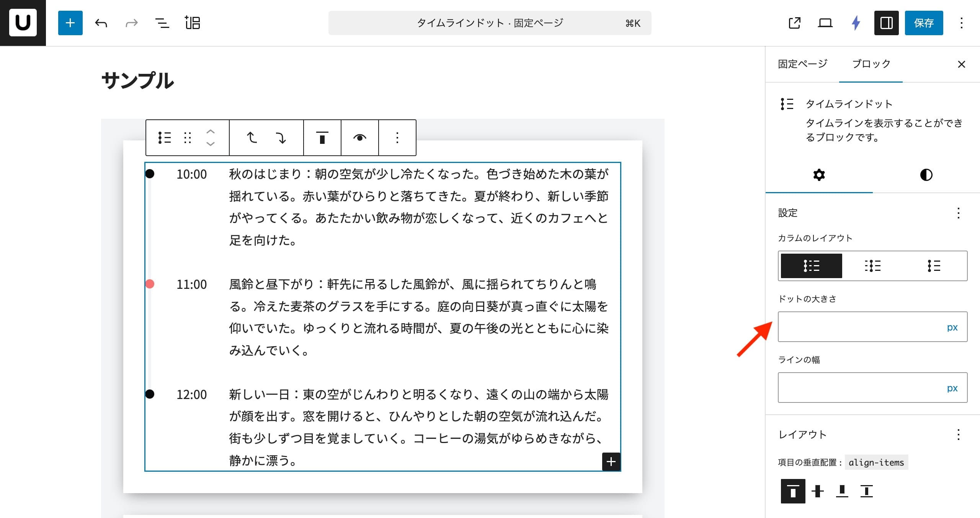Click timeline block type icon in toolbar
Viewport: 980px width, 518px height.
coord(165,138)
